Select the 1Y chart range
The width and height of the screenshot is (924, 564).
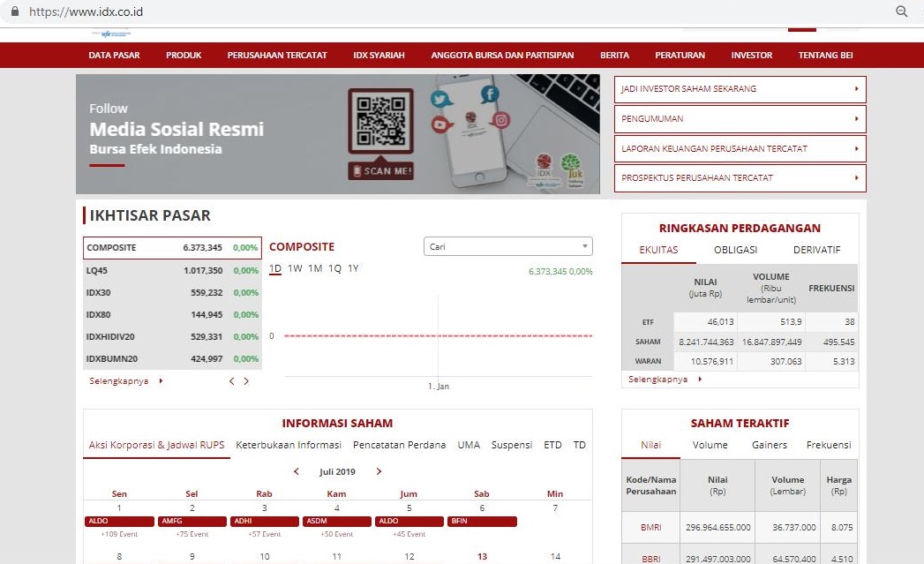353,268
